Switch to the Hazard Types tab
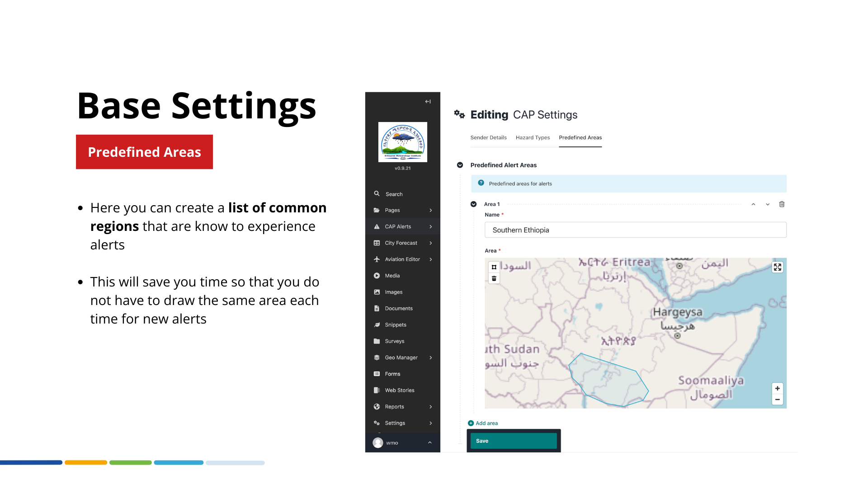 (x=533, y=137)
